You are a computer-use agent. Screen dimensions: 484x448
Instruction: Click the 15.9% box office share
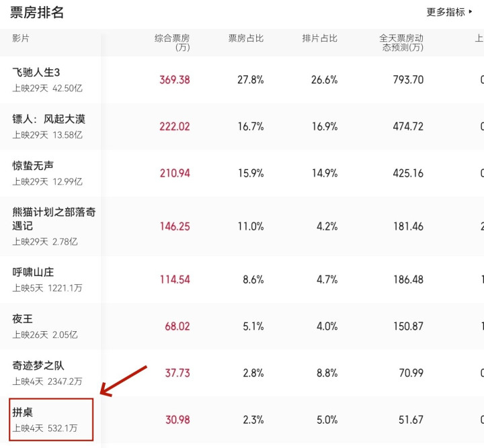[x=251, y=173]
